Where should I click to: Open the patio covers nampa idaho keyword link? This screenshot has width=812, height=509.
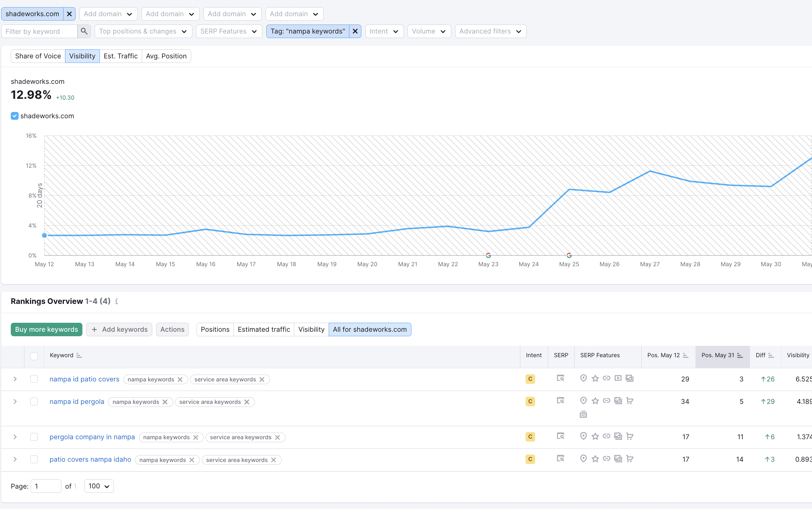click(90, 460)
